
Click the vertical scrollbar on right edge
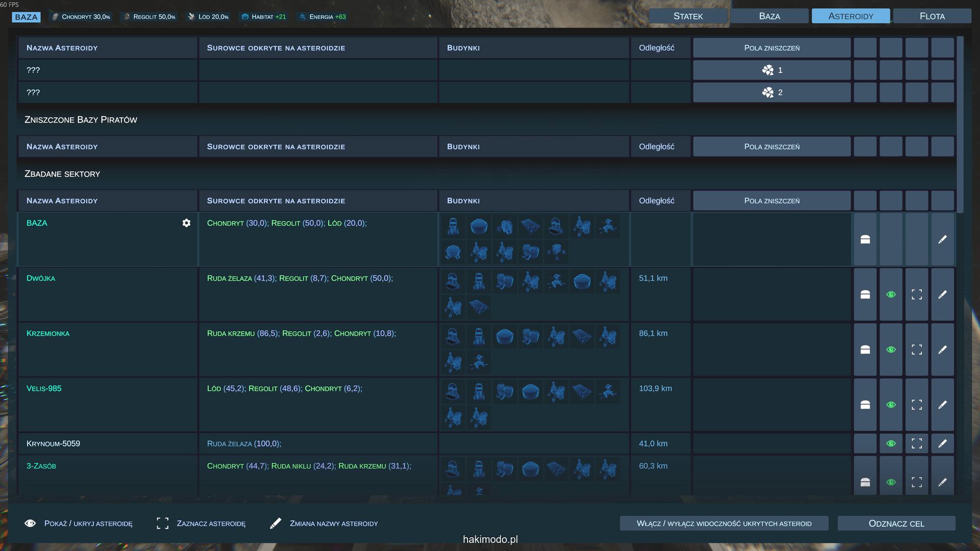coord(960,125)
